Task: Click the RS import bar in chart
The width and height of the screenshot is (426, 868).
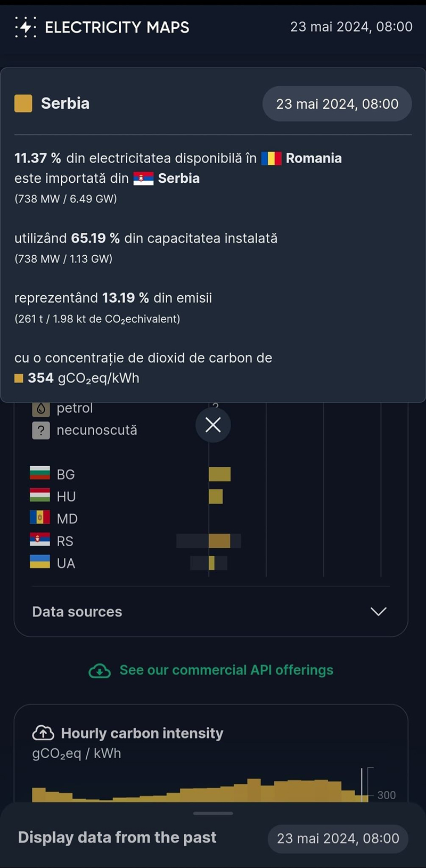Action: 219,541
